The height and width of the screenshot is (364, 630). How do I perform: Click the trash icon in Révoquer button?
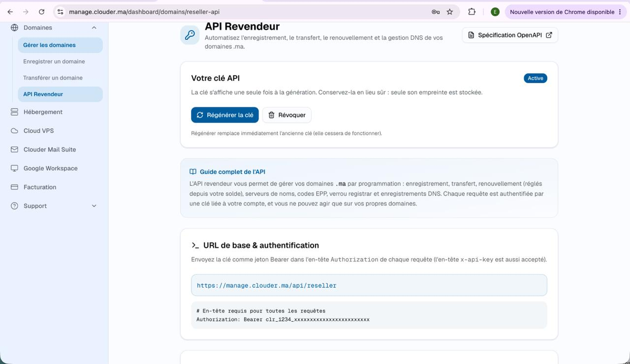[x=271, y=115]
